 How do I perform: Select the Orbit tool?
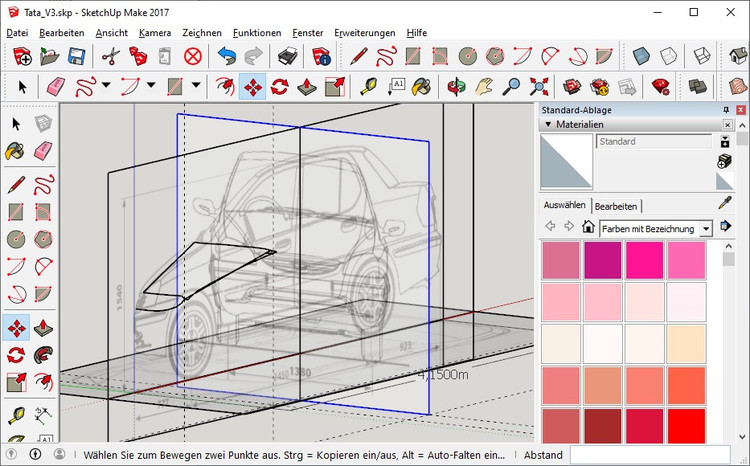(x=457, y=87)
